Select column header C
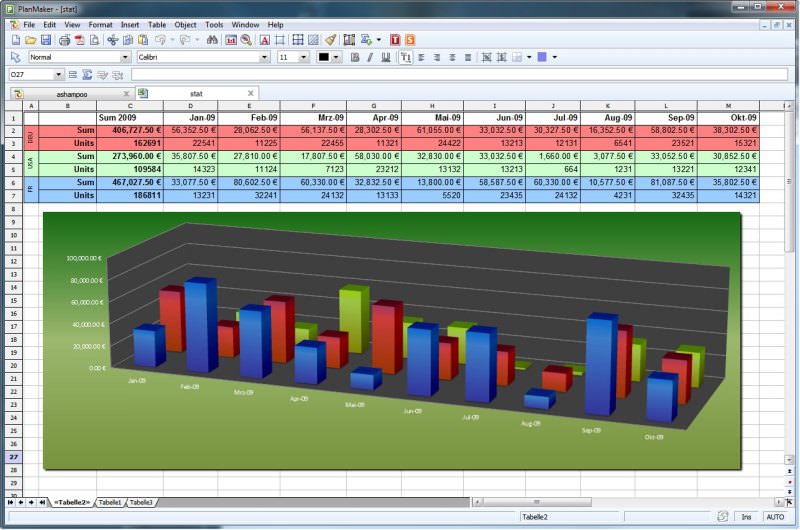This screenshot has height=530, width=800. tap(130, 106)
